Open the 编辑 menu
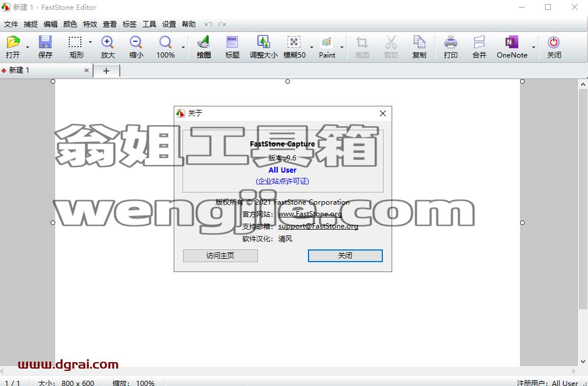Viewport: 588px width, 386px height. pos(50,24)
